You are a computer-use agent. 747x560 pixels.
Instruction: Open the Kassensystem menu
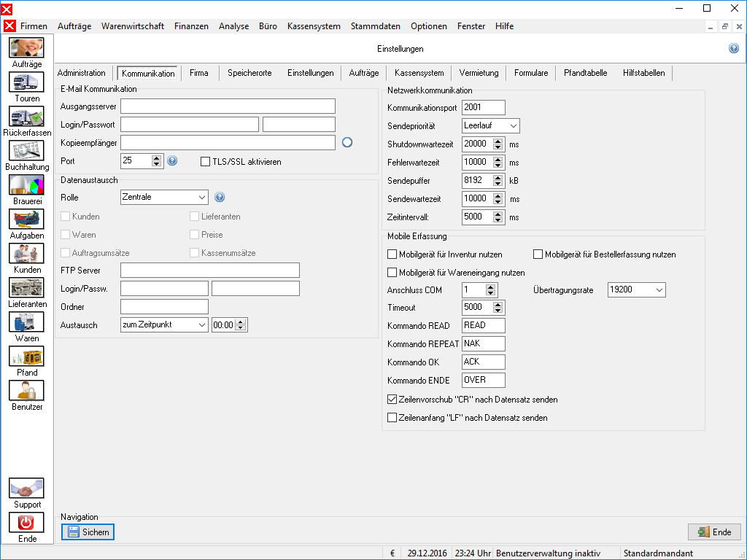[x=314, y=26]
